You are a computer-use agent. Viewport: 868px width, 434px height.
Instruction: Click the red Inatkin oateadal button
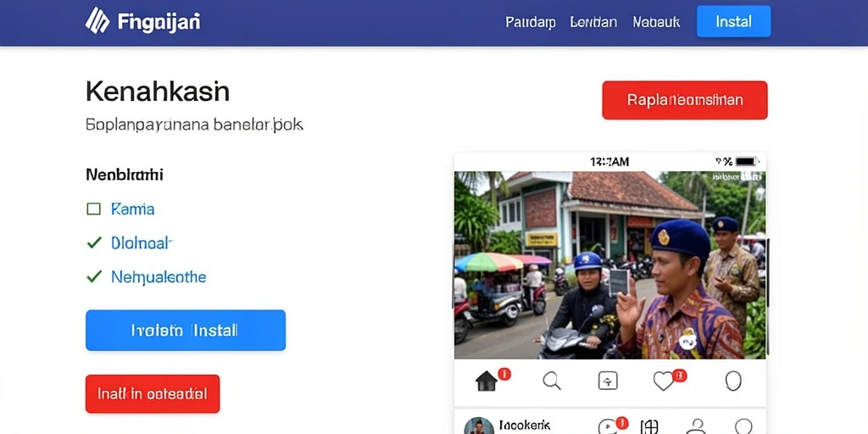point(153,393)
